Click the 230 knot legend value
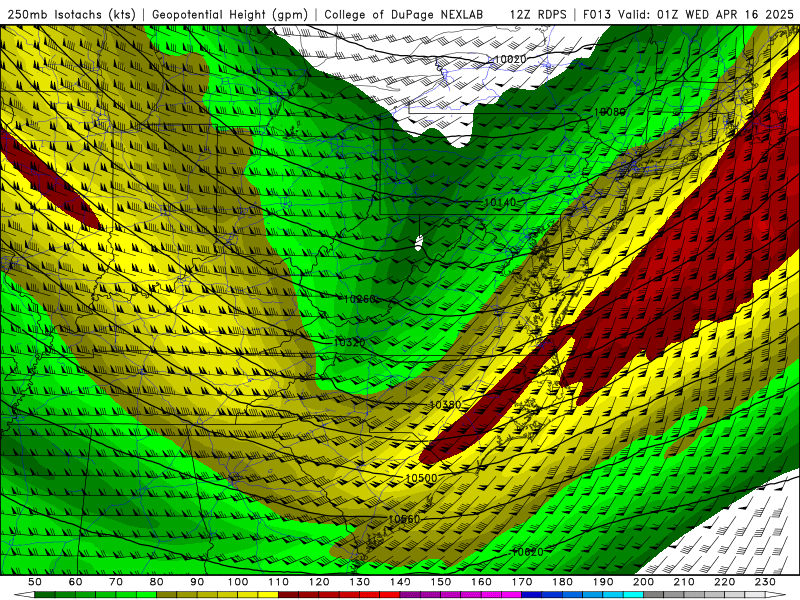800x600 pixels. [x=765, y=582]
